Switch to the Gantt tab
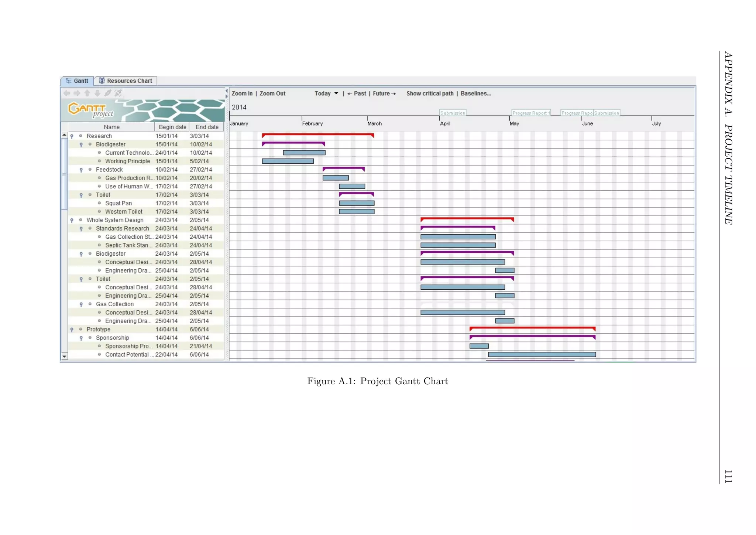 click(x=77, y=81)
